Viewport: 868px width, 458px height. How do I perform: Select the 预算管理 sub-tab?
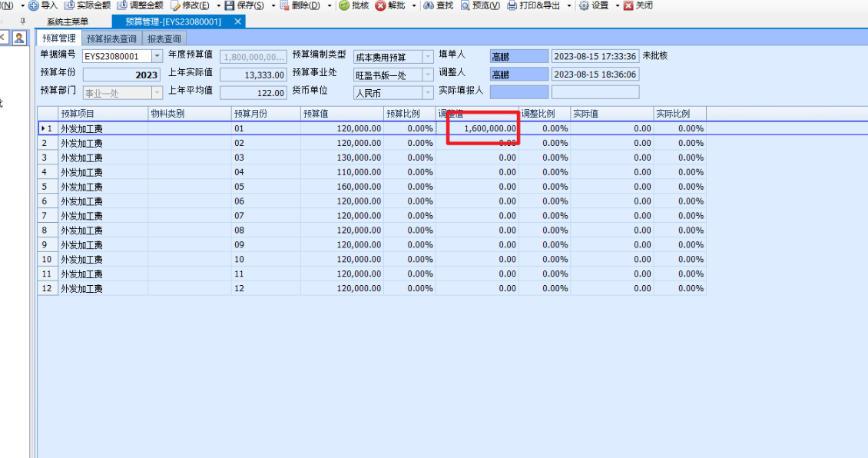click(x=59, y=38)
